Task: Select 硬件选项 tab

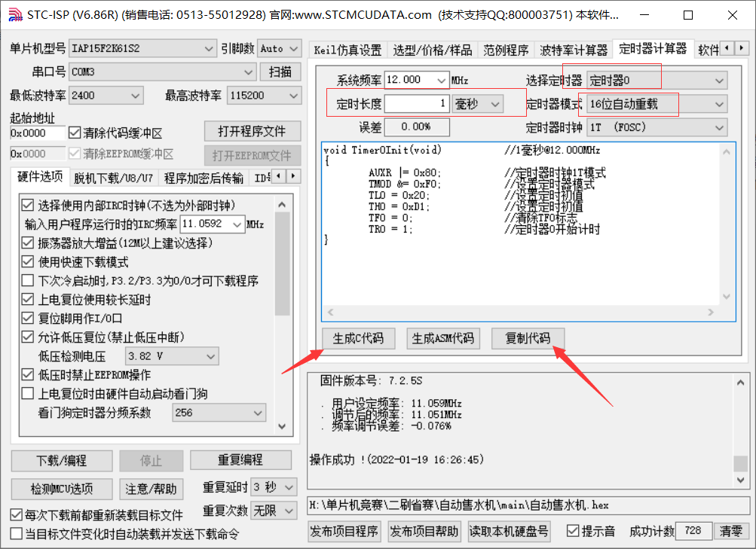Action: click(40, 177)
